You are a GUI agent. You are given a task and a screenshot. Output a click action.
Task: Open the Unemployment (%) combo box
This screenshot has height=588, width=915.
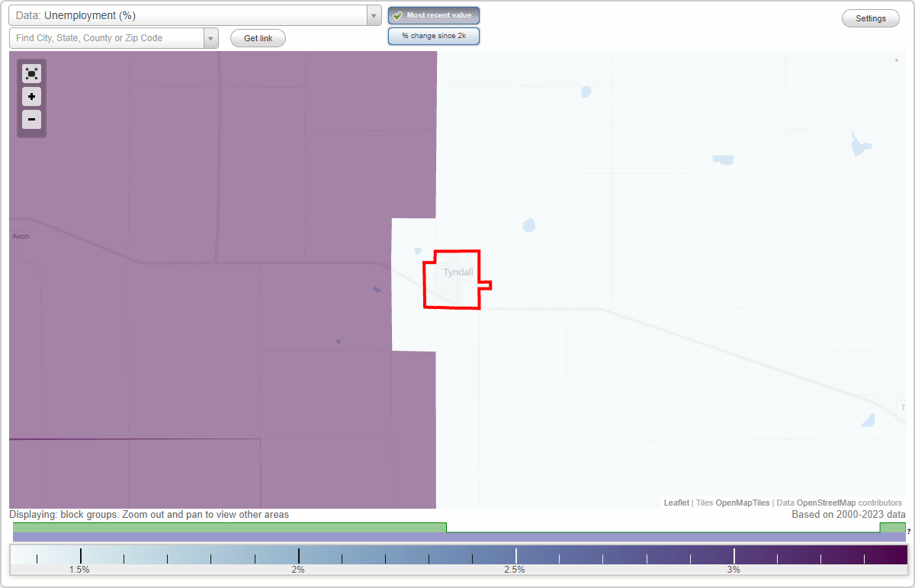(191, 14)
